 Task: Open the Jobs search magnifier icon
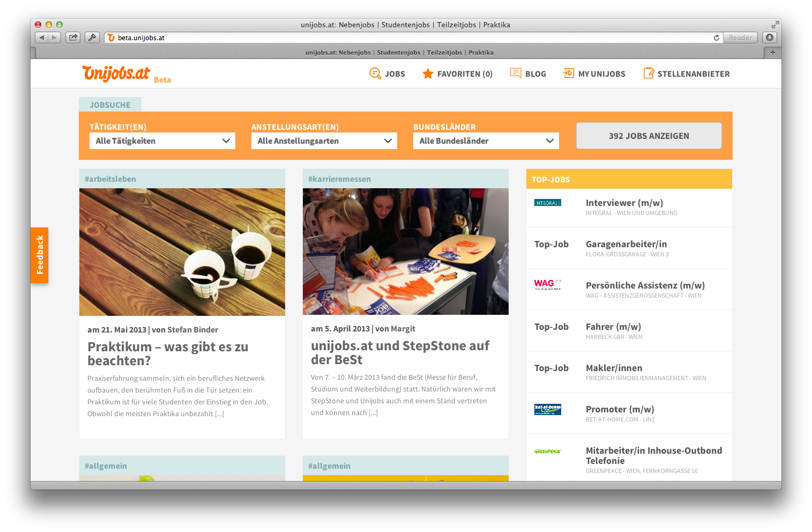(x=375, y=73)
